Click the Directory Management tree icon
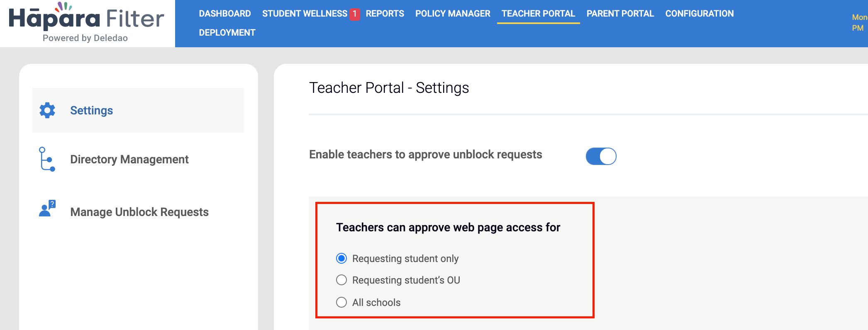Image resolution: width=868 pixels, height=330 pixels. pyautogui.click(x=47, y=159)
